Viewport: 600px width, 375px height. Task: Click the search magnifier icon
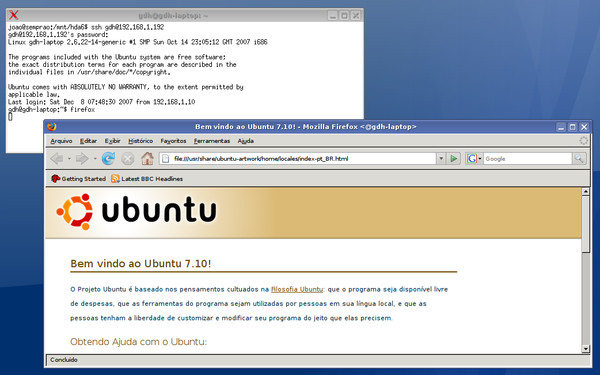[x=579, y=158]
